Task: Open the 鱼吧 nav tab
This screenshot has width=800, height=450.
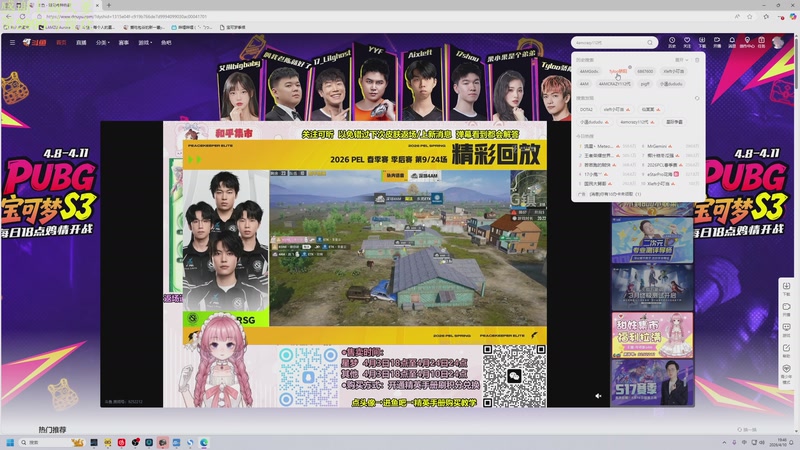Action: click(166, 43)
